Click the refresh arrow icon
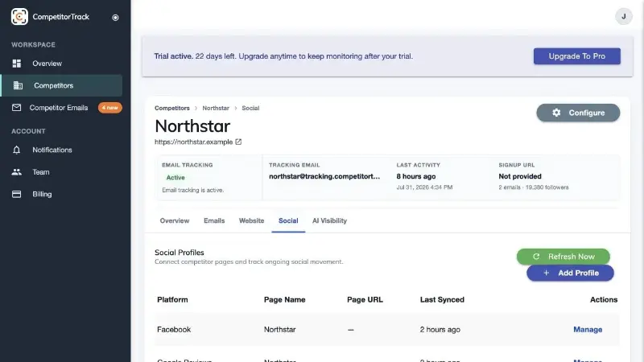 tap(536, 257)
